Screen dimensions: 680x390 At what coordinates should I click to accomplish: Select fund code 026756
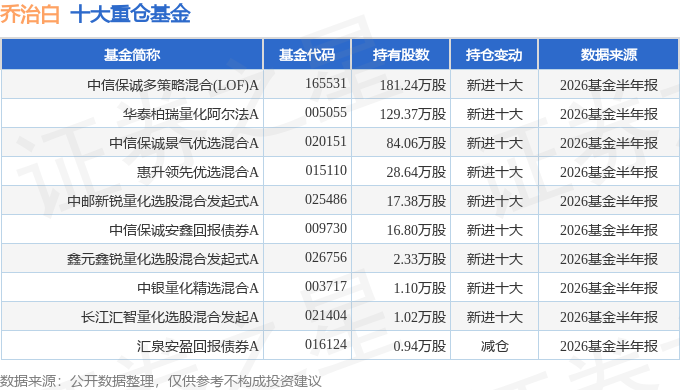click(326, 257)
